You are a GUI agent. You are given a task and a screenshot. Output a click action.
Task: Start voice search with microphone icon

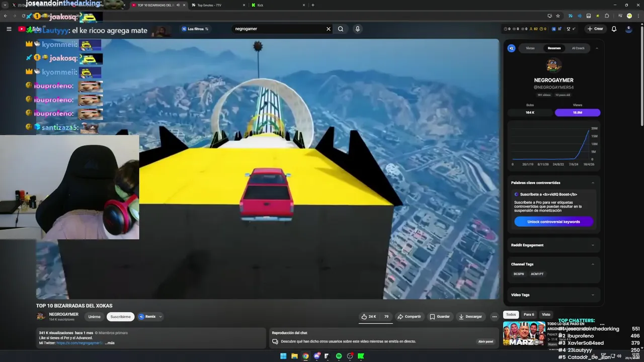(x=358, y=29)
